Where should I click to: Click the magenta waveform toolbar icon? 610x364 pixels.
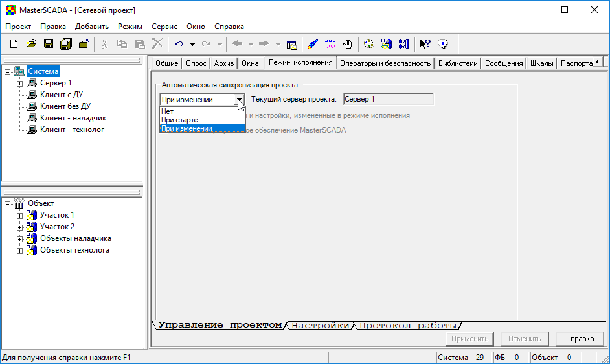330,44
